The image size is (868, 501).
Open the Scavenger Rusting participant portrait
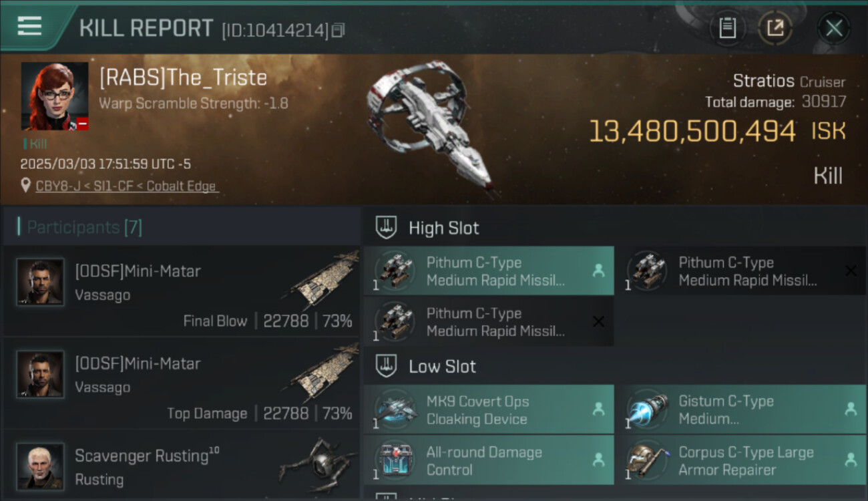[x=41, y=466]
